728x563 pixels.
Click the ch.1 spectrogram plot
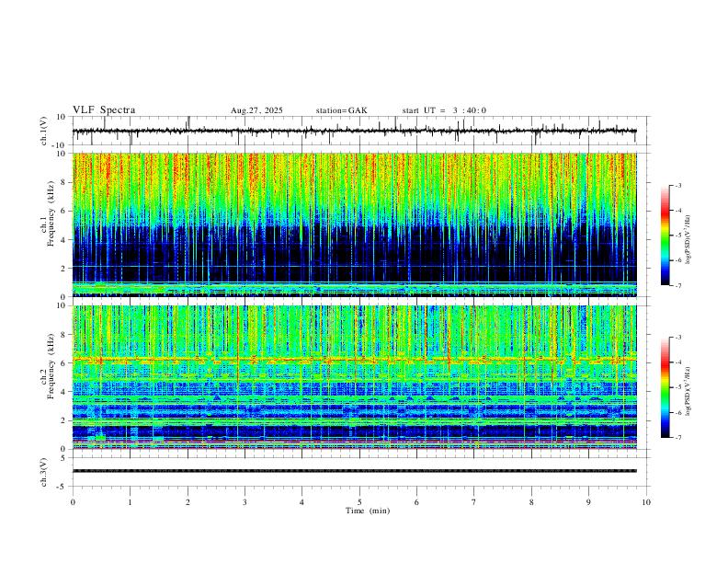(355, 224)
